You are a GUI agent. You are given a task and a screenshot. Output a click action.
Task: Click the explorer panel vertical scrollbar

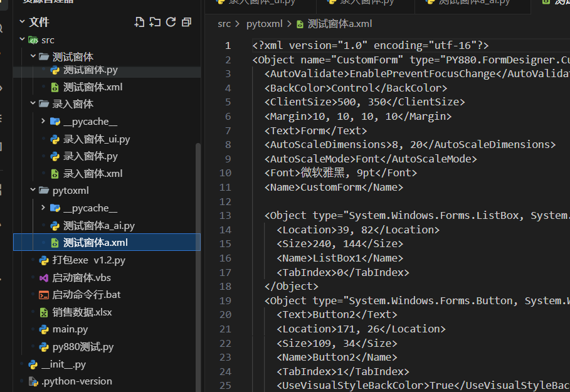click(199, 251)
